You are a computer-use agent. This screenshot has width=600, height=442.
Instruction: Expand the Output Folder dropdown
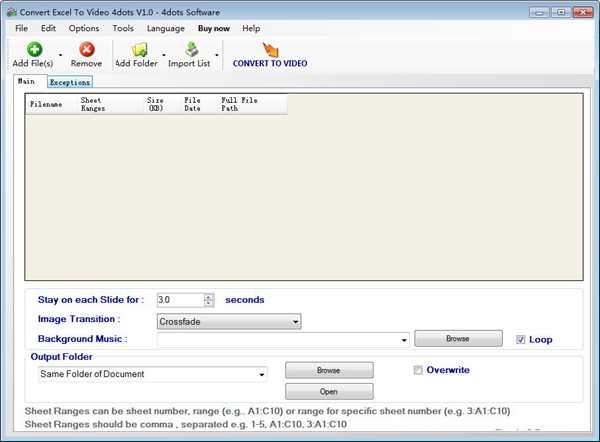pyautogui.click(x=262, y=374)
